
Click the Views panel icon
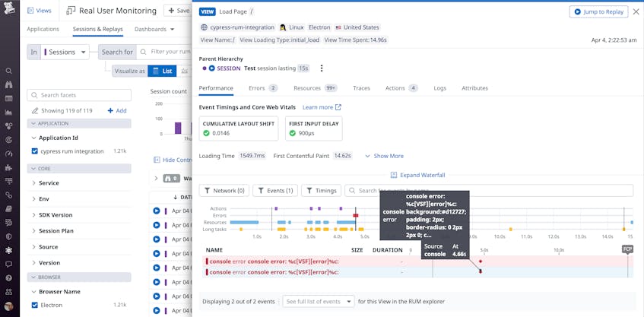[x=30, y=11]
